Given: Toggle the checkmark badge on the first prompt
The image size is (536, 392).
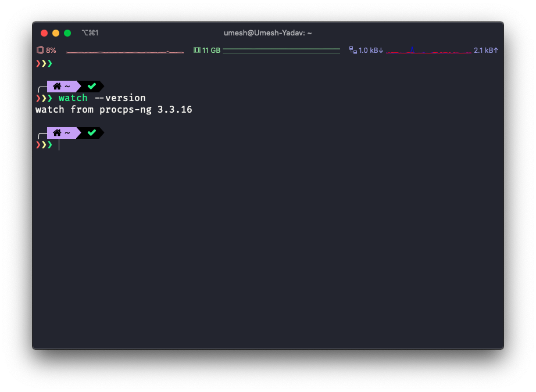Looking at the screenshot, I should pos(91,86).
